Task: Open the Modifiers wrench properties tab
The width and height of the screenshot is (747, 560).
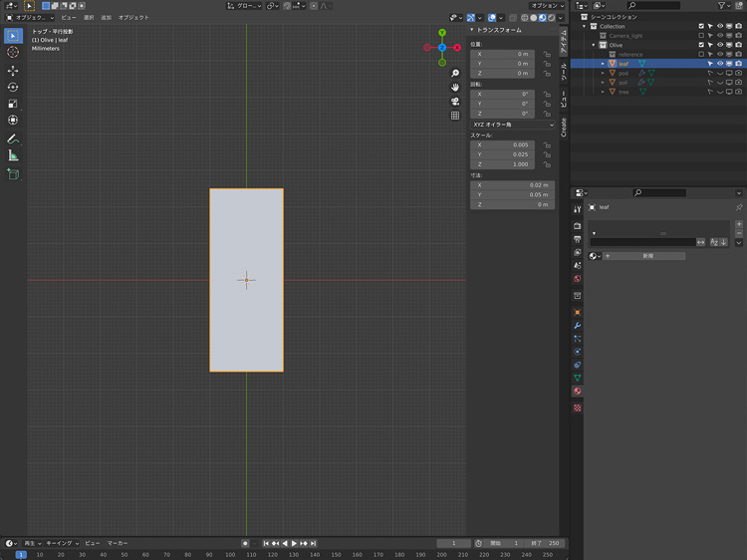Action: [x=578, y=326]
